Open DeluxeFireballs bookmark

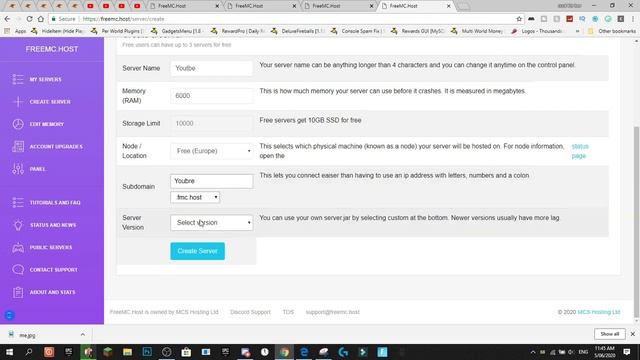[x=298, y=31]
